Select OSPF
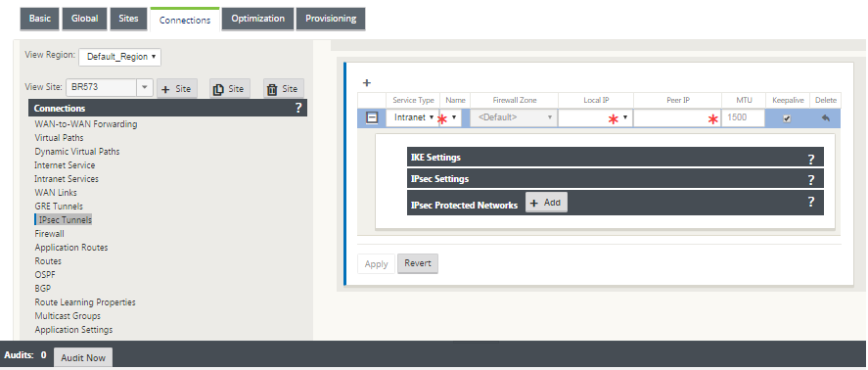 click(x=45, y=275)
